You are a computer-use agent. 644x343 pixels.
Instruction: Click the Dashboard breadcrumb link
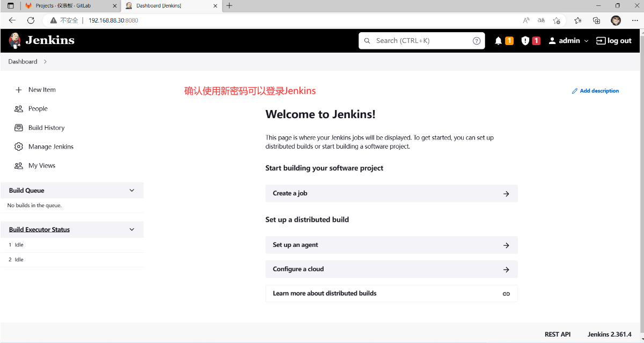tap(23, 62)
